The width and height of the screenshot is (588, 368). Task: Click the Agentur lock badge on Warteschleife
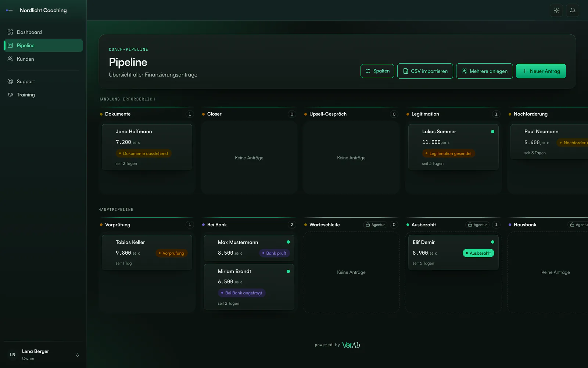pyautogui.click(x=375, y=225)
